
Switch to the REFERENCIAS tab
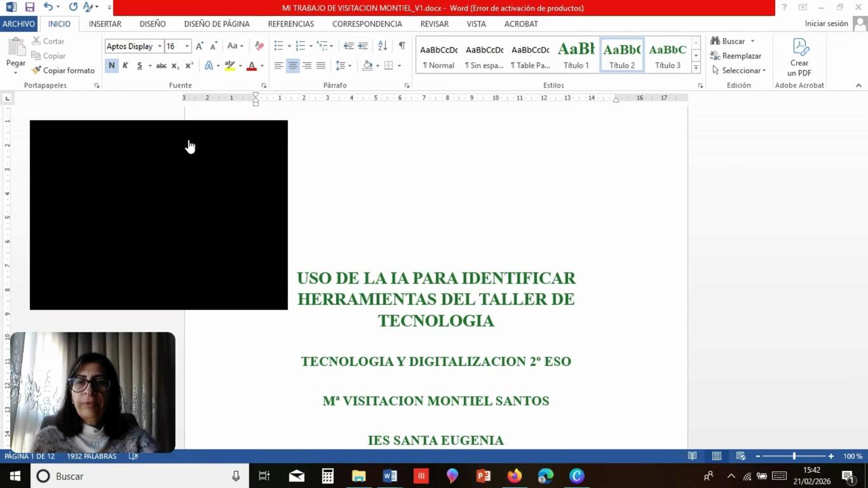(290, 24)
